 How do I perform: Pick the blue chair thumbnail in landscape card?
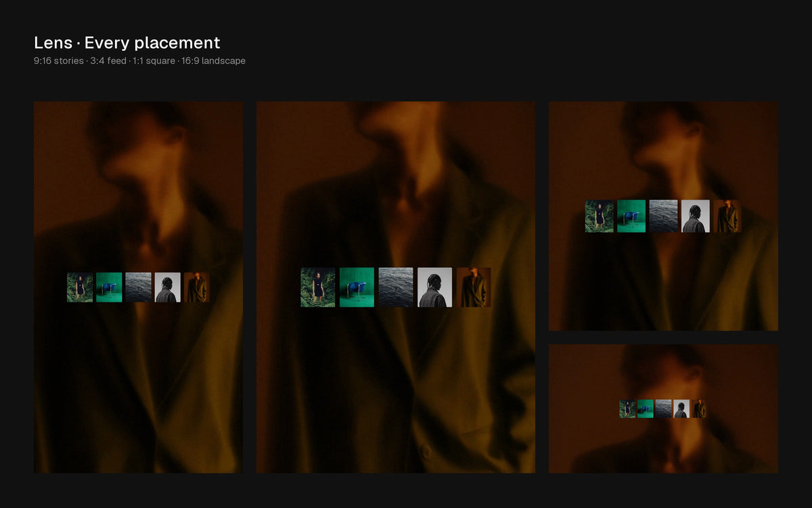(x=646, y=409)
